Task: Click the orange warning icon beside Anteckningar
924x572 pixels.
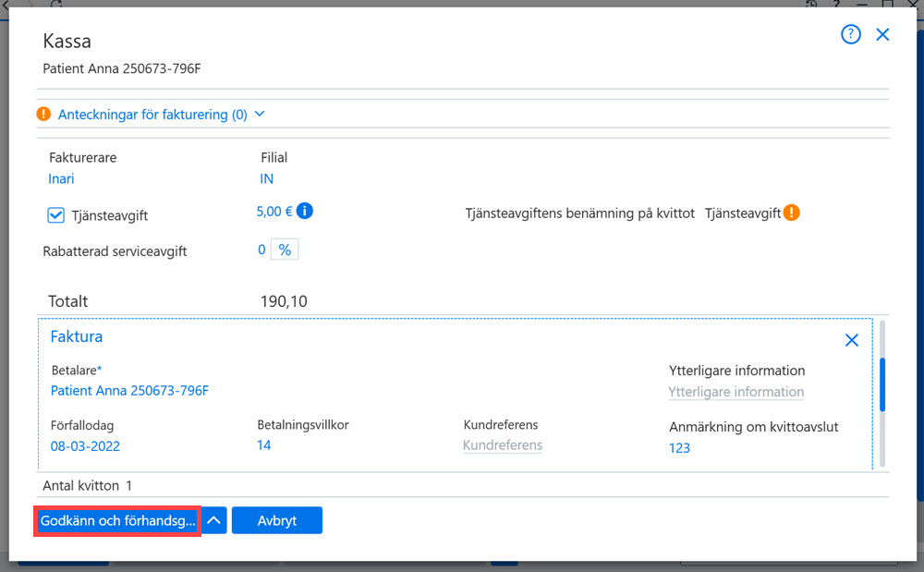Action: tap(43, 114)
